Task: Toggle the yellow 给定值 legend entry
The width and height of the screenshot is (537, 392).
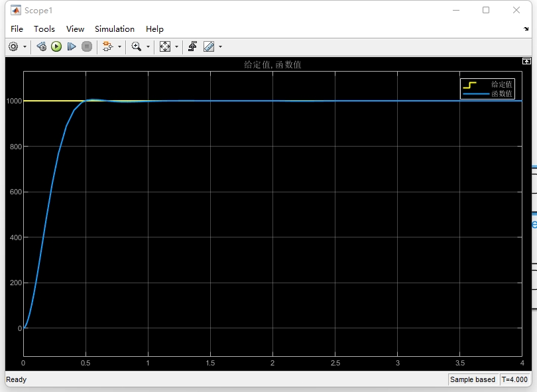Action: point(487,84)
